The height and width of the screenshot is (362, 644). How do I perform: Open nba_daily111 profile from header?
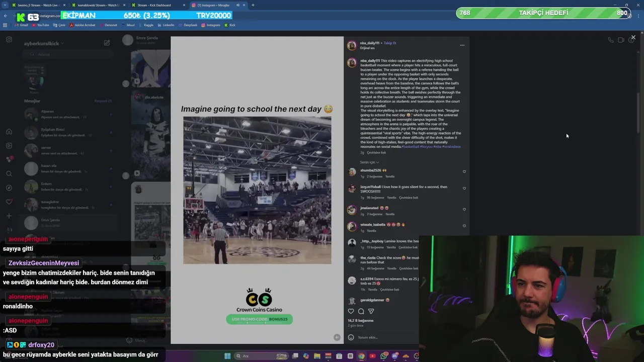click(x=370, y=43)
